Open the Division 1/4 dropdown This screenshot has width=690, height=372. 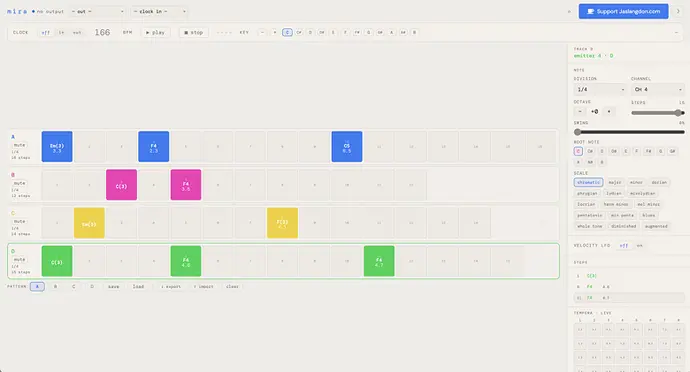600,89
